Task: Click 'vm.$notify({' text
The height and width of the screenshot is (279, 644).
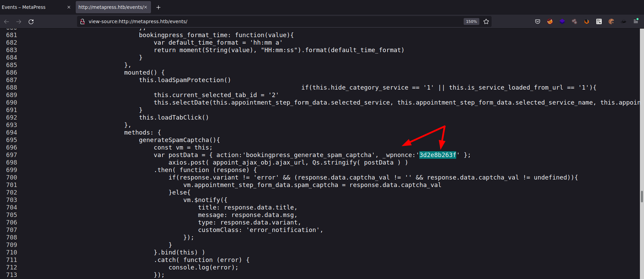Action: 205,200
